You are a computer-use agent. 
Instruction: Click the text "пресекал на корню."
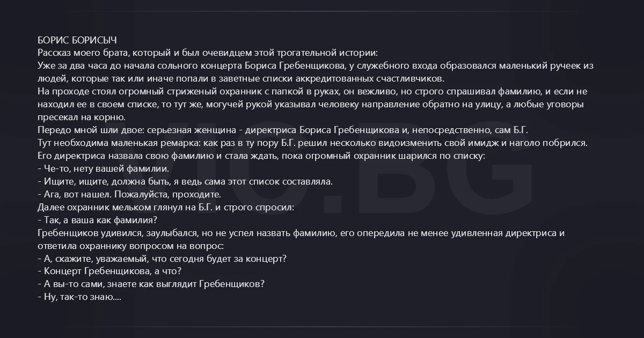coord(82,117)
